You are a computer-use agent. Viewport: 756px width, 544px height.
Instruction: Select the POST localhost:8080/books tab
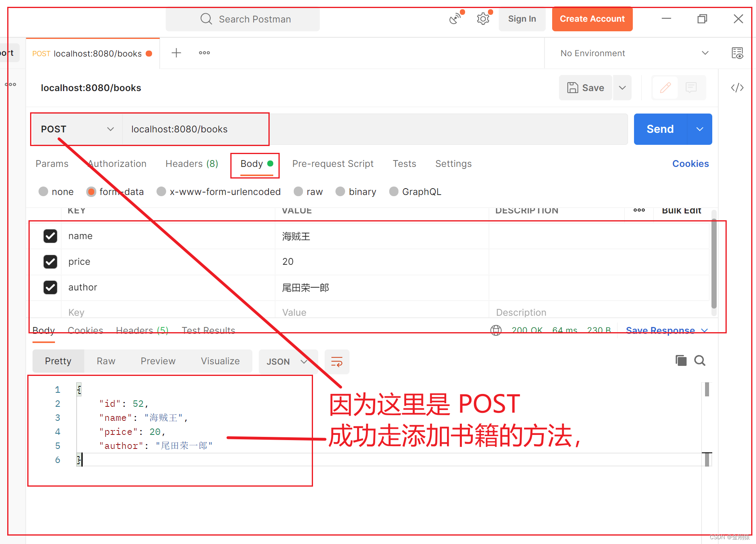pos(93,53)
